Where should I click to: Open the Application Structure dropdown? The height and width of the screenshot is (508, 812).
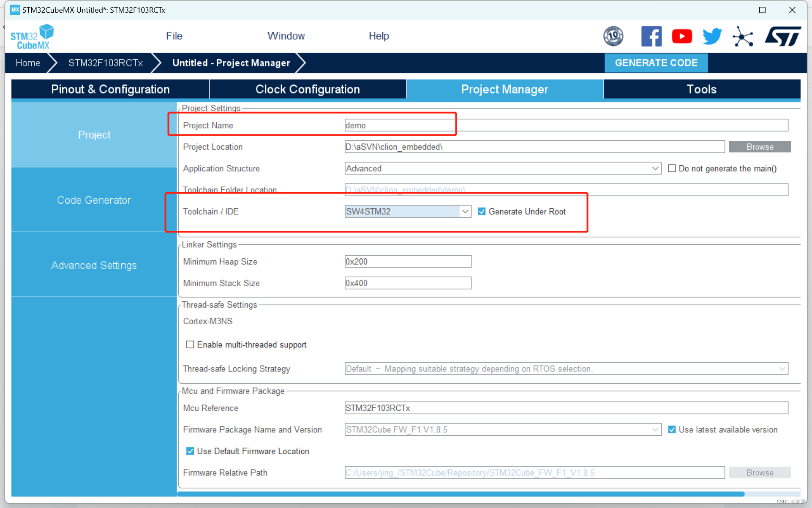tap(655, 168)
